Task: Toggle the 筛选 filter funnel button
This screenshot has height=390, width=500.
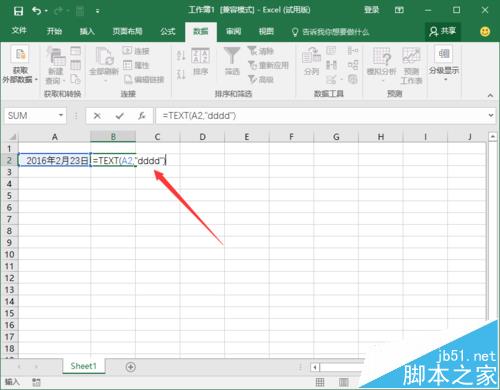Action: point(232,62)
